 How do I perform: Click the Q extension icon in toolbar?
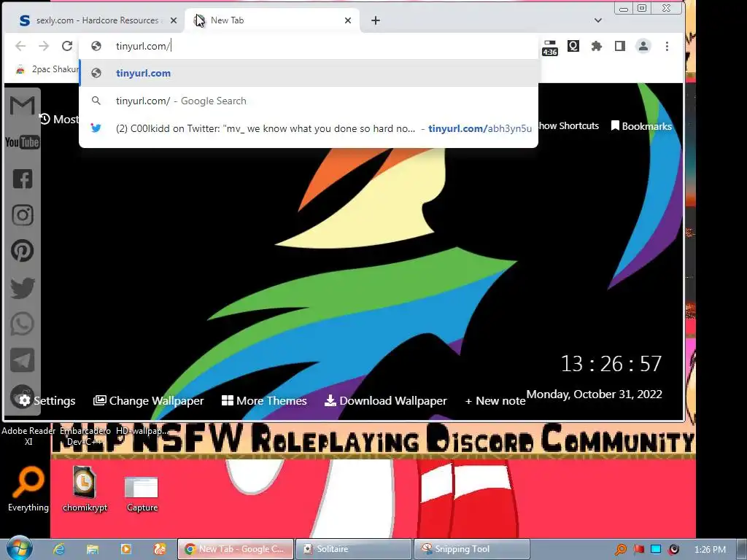[573, 46]
